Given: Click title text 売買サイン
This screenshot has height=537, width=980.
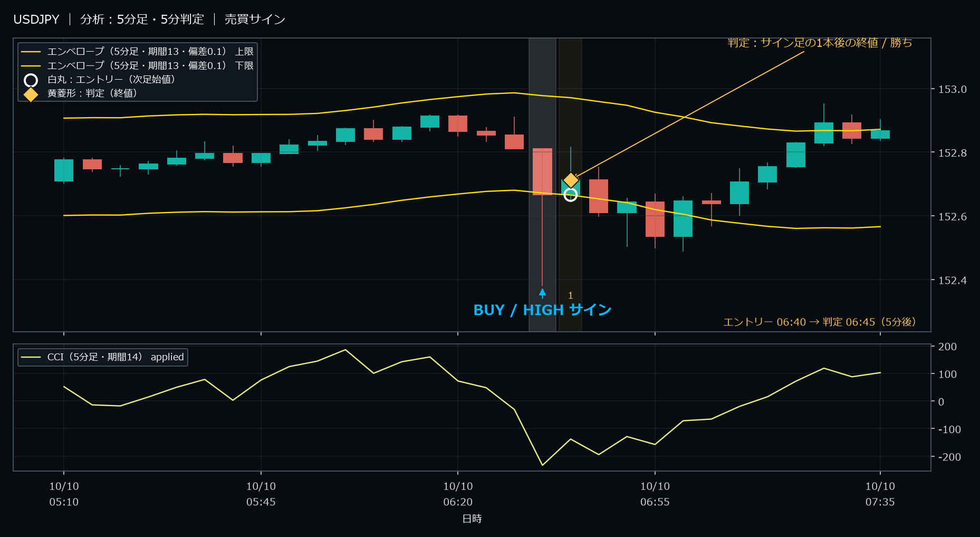Looking at the screenshot, I should tap(255, 20).
